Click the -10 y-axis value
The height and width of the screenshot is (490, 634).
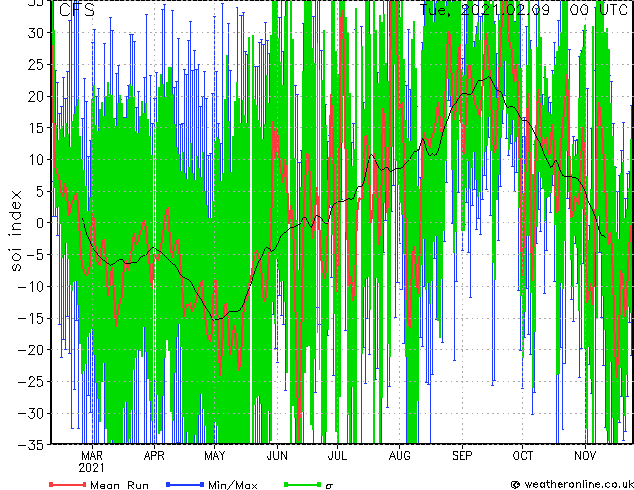(31, 287)
